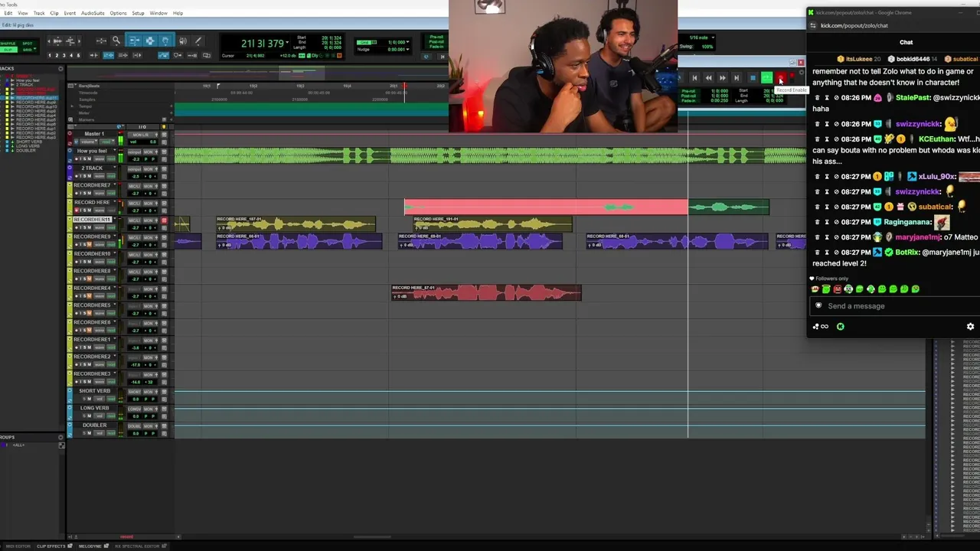Image resolution: width=980 pixels, height=551 pixels.
Task: Click zoom preset number 1
Action: (x=50, y=55)
